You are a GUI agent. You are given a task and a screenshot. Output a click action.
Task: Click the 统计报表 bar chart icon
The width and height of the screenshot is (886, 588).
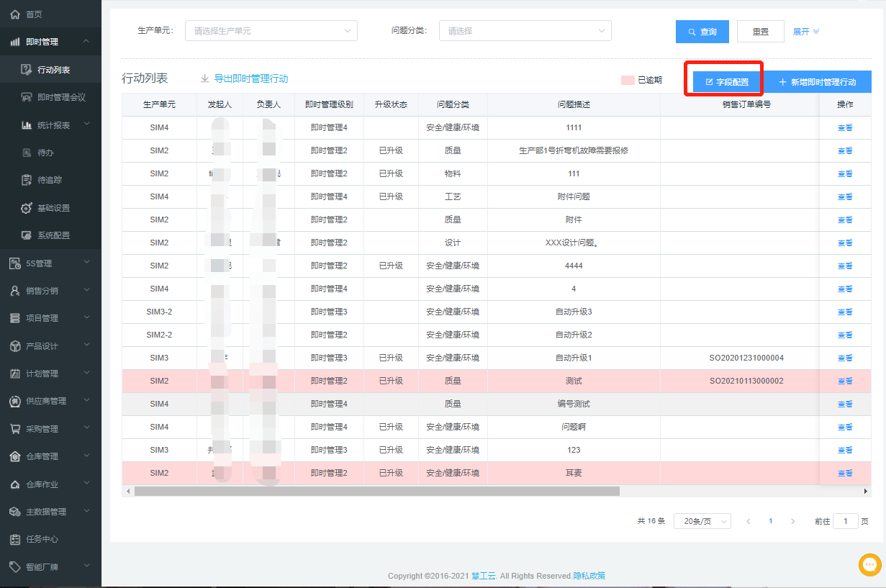click(26, 125)
